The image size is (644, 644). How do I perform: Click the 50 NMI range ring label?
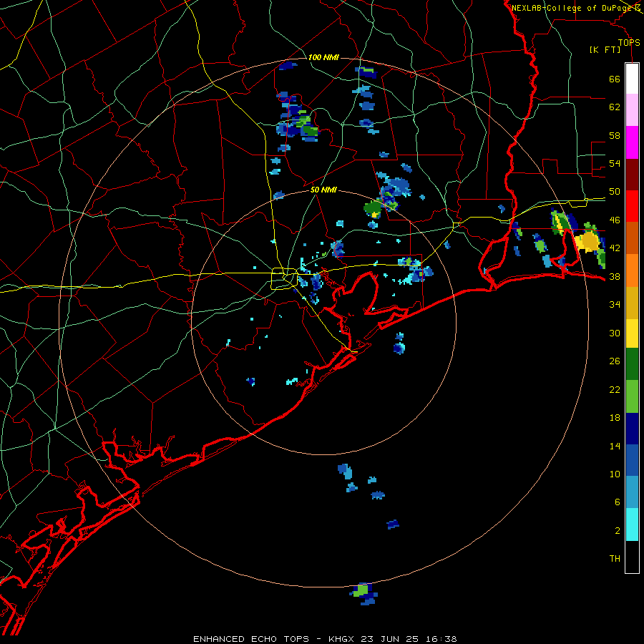click(323, 190)
